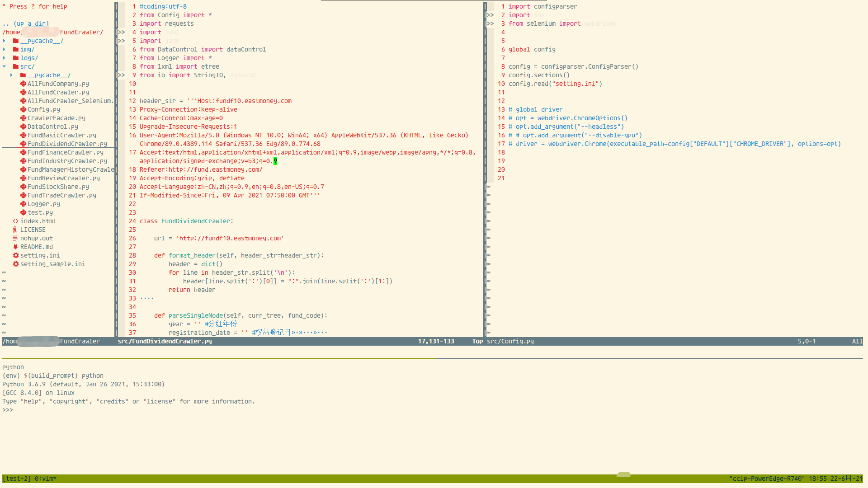This screenshot has height=488, width=868.
Task: Select Logger.py in the NERDTree list
Action: pos(44,204)
